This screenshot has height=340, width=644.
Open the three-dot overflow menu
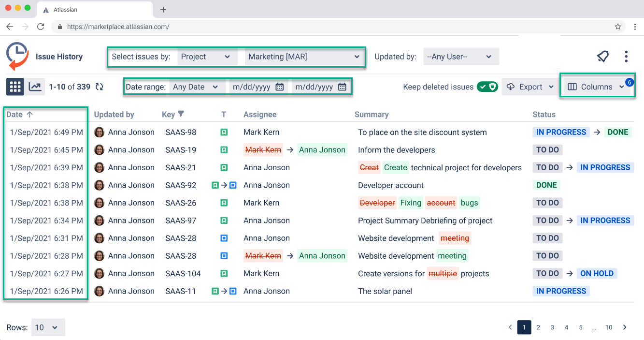point(626,56)
